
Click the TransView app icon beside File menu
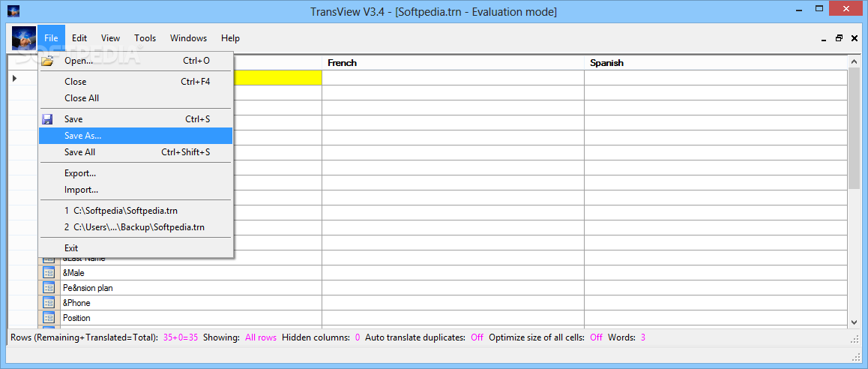(x=24, y=38)
